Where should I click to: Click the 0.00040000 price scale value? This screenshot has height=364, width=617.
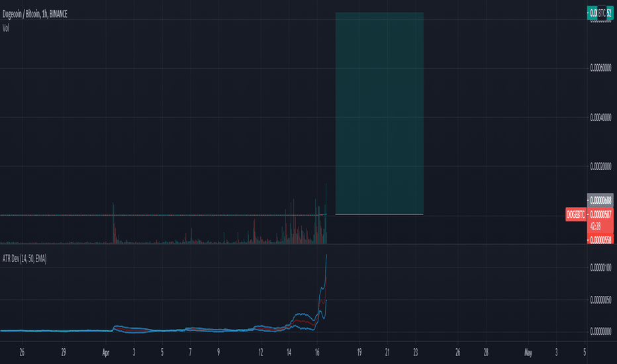coord(601,117)
